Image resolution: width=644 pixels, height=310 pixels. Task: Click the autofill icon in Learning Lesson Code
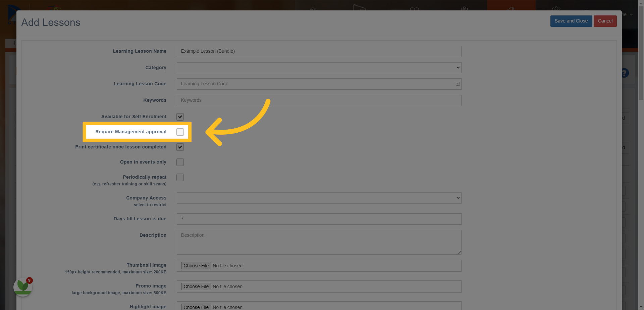coord(458,84)
